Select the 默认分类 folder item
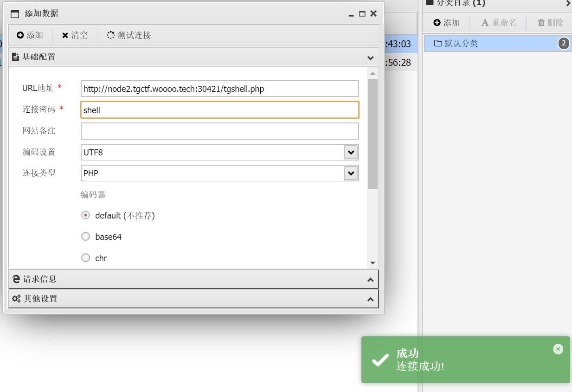This screenshot has width=572, height=392. tap(497, 44)
